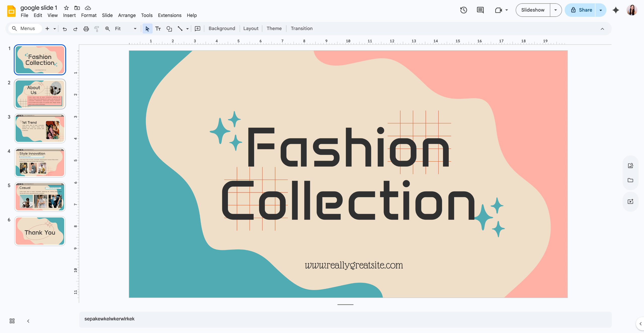Click the Print icon in toolbar

pos(86,29)
